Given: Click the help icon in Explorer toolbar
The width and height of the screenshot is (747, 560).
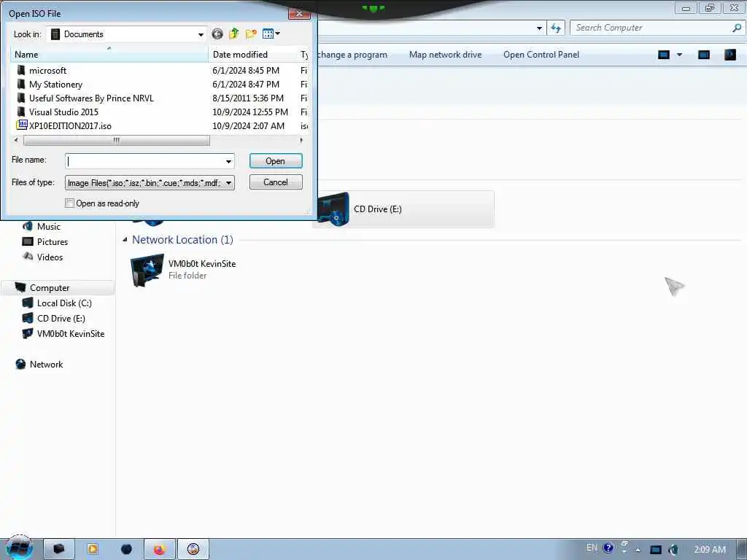Looking at the screenshot, I should coord(729,55).
